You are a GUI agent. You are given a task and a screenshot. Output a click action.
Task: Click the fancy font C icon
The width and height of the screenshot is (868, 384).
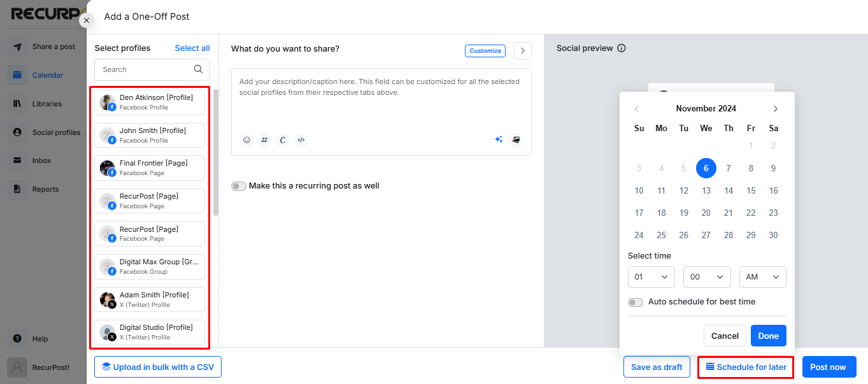(283, 140)
